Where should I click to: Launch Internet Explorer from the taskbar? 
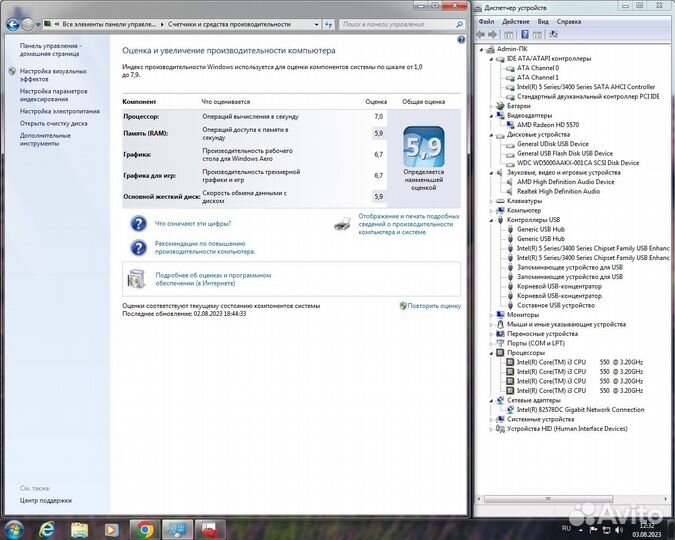(47, 529)
